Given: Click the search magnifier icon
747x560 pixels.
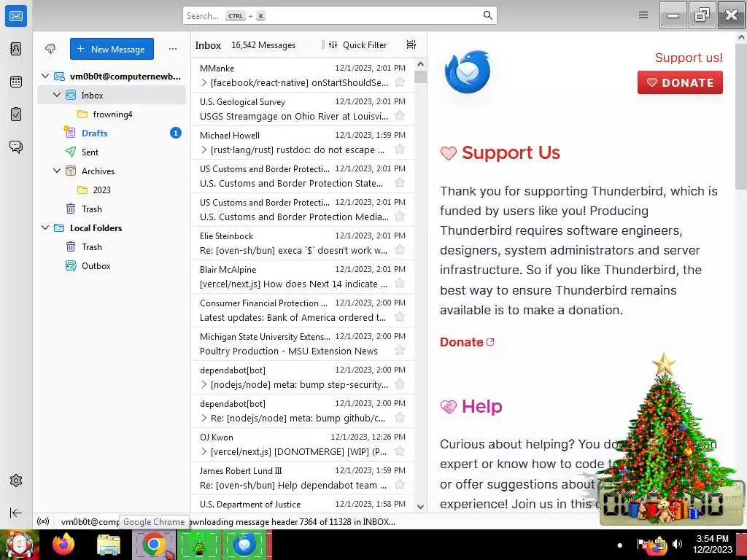Looking at the screenshot, I should [487, 15].
